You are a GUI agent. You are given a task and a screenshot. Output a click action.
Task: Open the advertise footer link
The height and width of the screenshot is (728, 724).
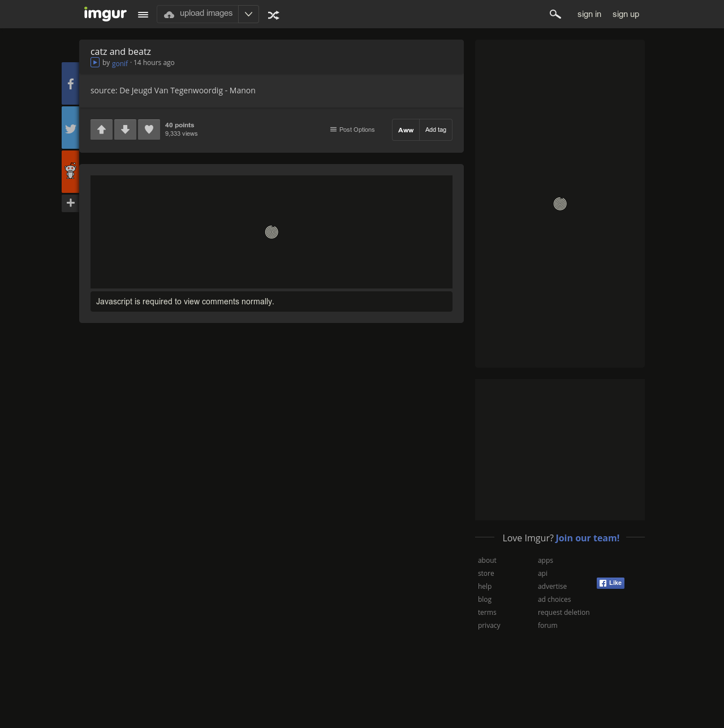coord(552,587)
